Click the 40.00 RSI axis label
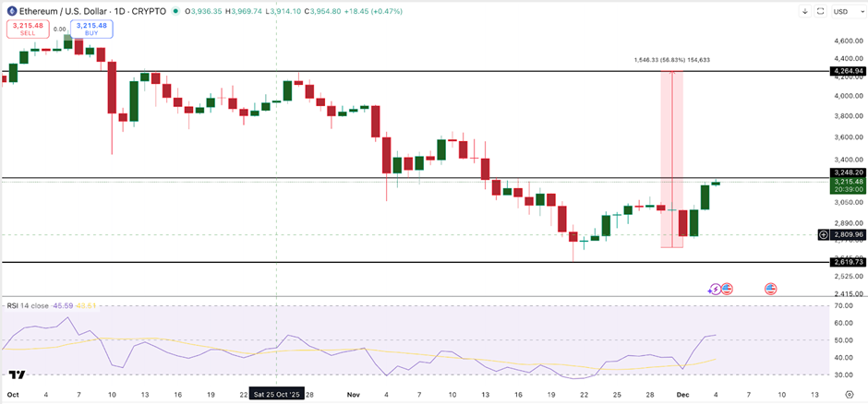Viewport: 868px width, 404px height. pyautogui.click(x=845, y=358)
